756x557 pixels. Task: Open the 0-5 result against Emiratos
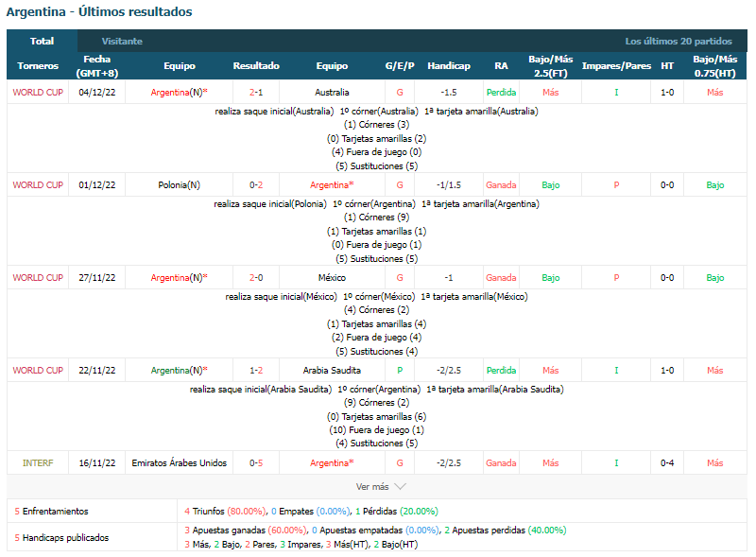tap(256, 462)
